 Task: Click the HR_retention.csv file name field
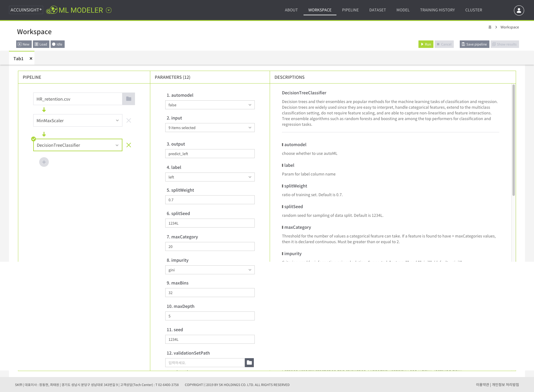click(x=78, y=99)
